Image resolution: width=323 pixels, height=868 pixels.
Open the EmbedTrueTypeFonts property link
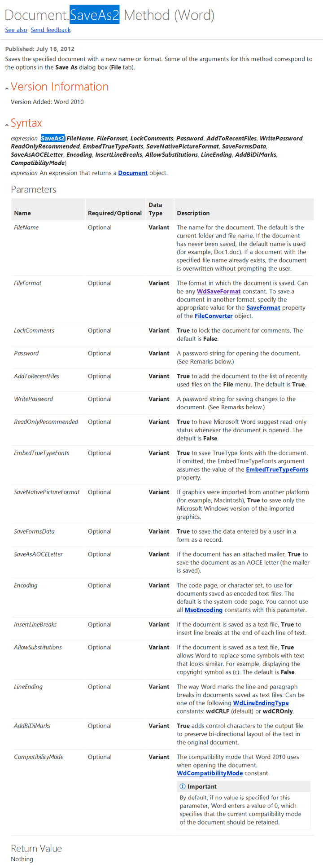pos(277,469)
